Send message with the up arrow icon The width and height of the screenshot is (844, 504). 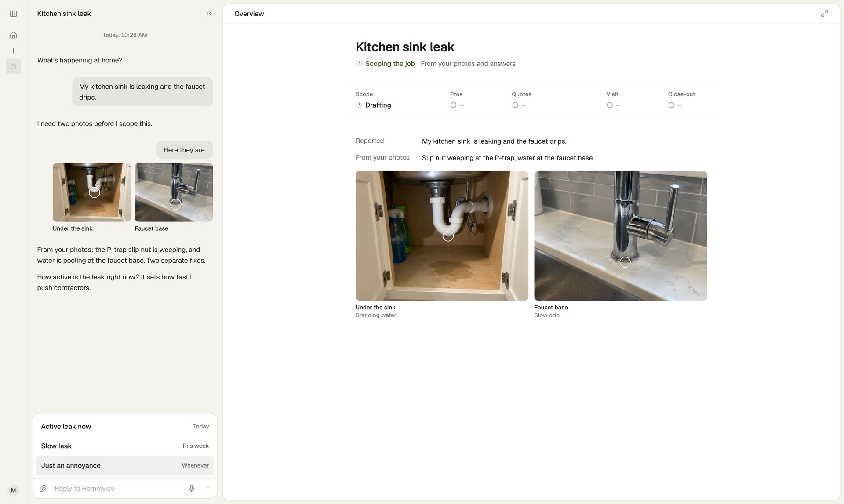207,488
